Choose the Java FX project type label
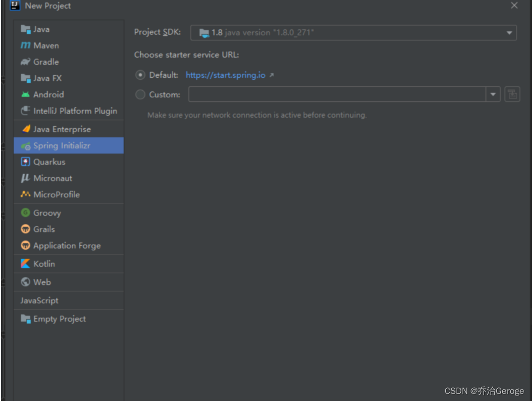532x401 pixels. (47, 78)
